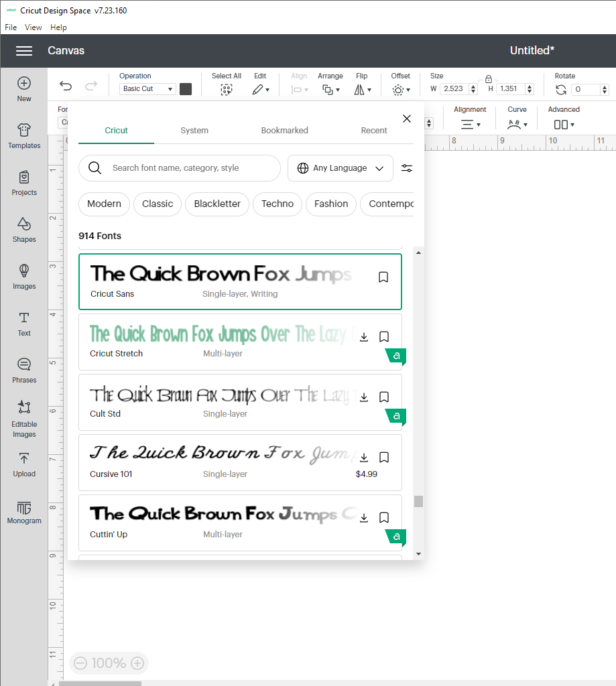Open the Any Language dropdown
The width and height of the screenshot is (616, 686).
[x=341, y=168]
